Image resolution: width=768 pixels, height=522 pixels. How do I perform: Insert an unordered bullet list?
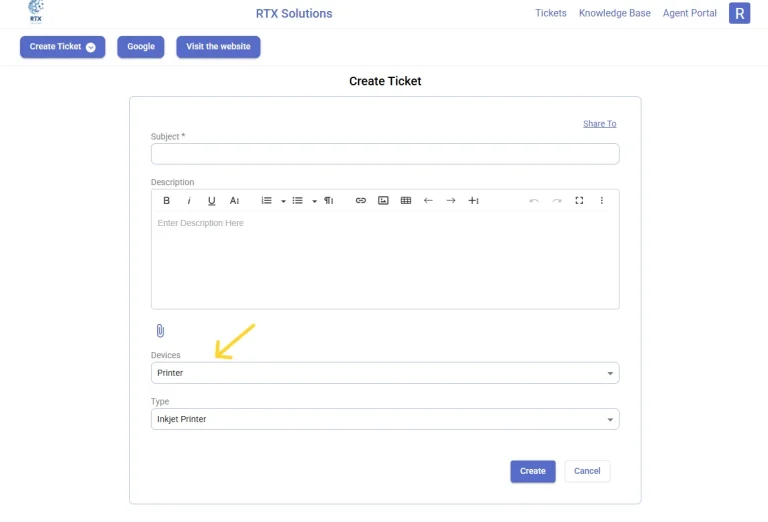click(298, 200)
